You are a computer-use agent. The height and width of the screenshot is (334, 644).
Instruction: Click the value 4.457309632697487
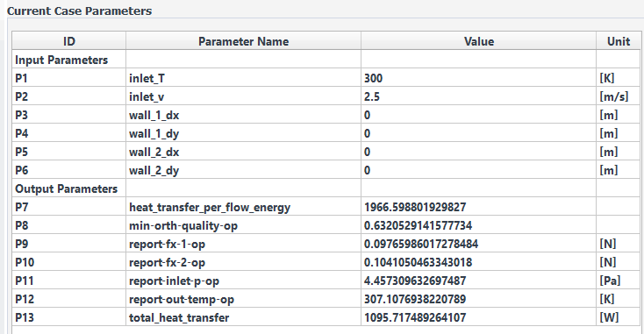pos(478,281)
